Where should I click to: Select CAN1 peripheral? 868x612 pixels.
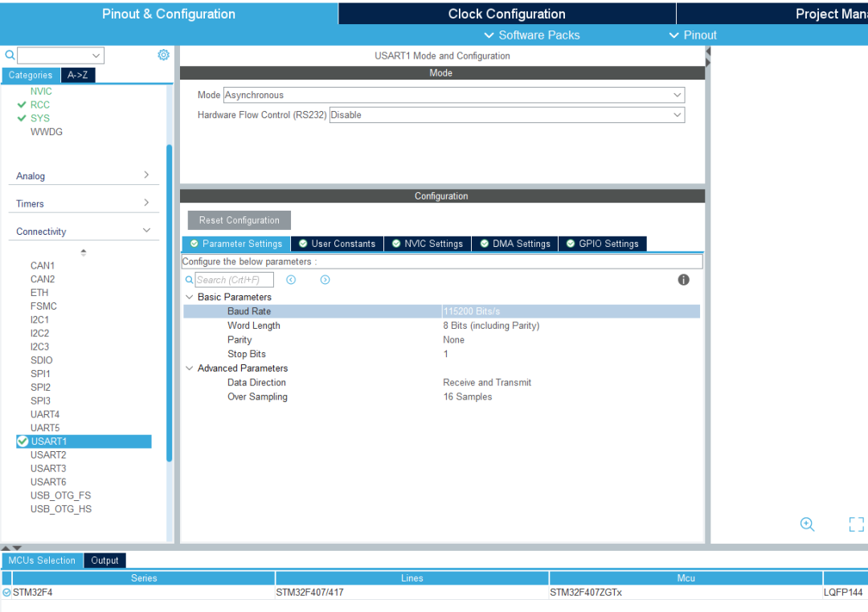43,266
